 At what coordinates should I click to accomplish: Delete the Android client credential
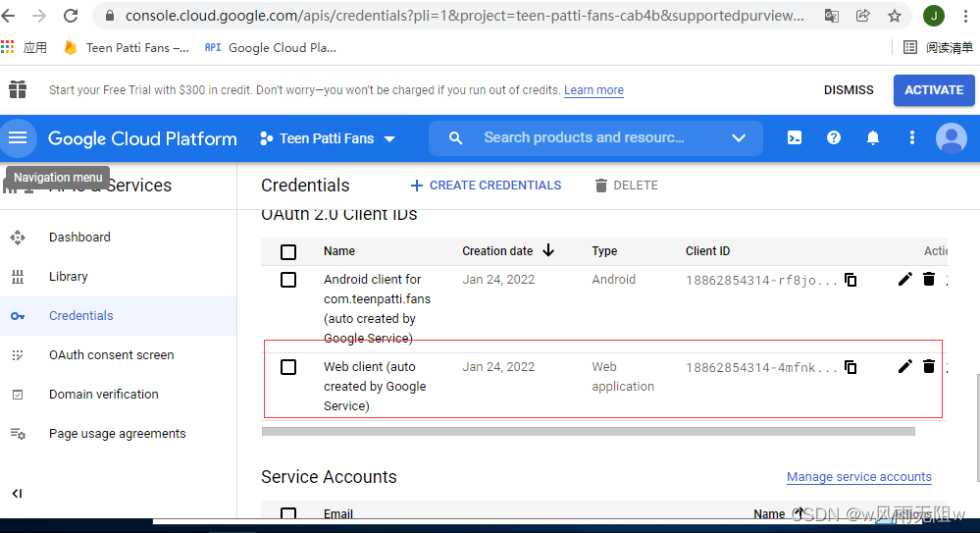(929, 280)
